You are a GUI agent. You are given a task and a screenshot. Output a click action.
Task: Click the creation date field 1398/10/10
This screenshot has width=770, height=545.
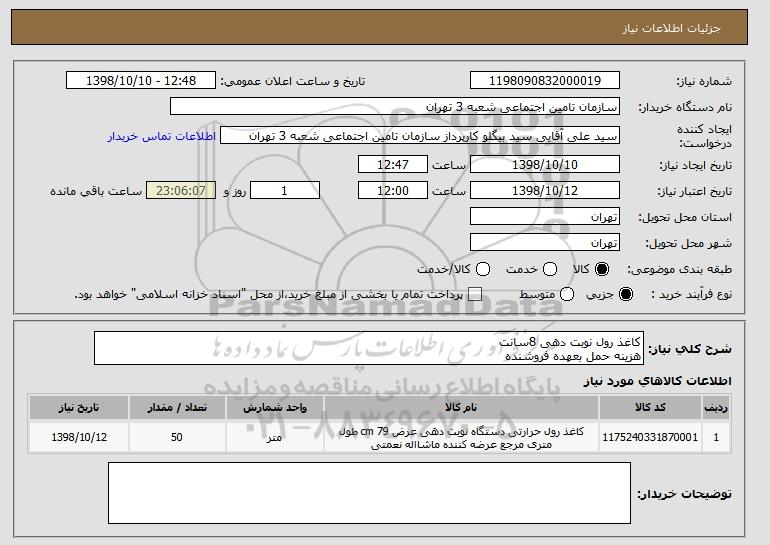[545, 164]
